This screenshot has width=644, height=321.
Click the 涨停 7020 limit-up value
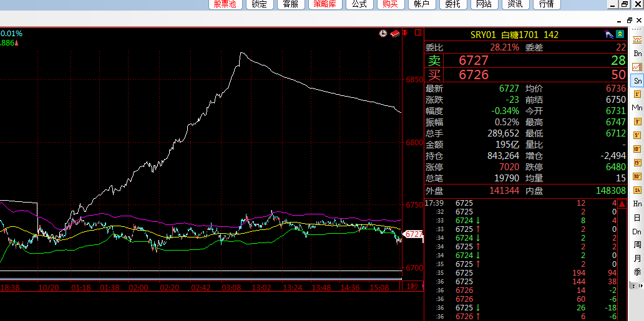pos(509,167)
